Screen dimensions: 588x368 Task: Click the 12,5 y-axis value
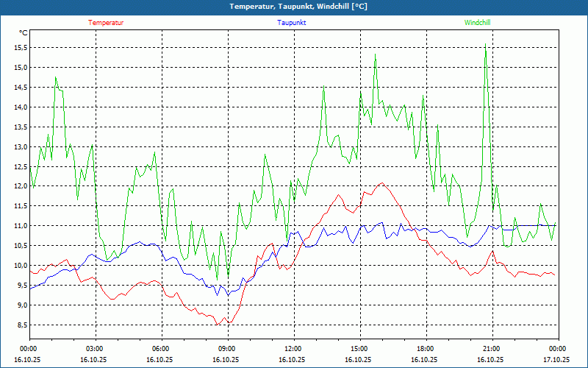tap(21, 166)
